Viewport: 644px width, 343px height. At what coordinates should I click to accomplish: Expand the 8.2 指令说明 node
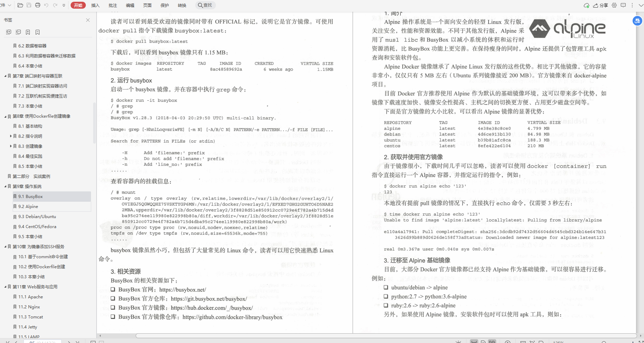tap(11, 136)
